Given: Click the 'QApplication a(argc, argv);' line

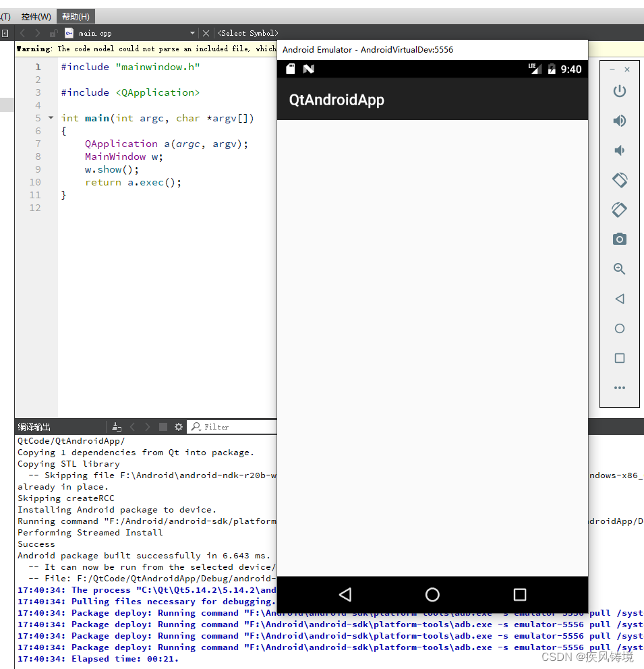Looking at the screenshot, I should click(167, 144).
